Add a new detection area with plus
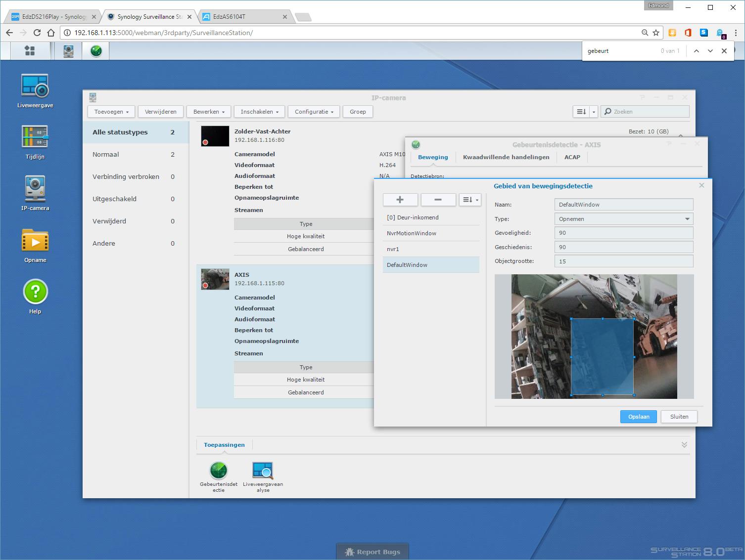The image size is (745, 560). 400,200
